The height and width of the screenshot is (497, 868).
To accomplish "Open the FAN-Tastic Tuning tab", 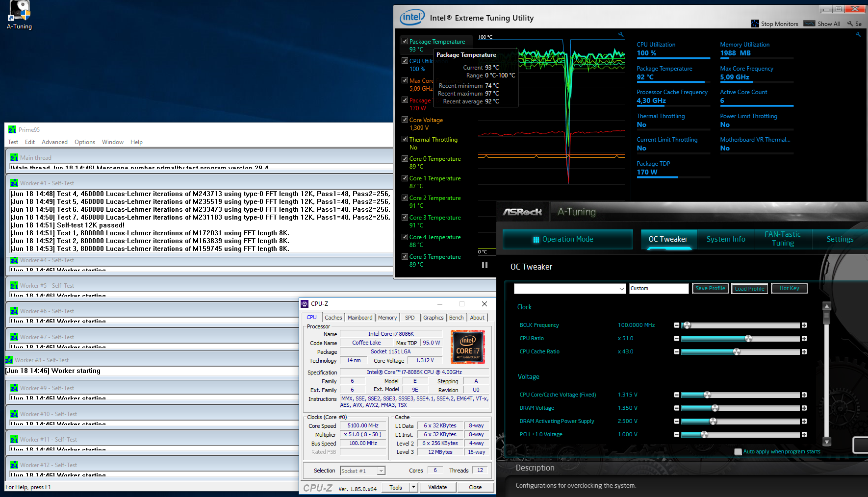I will 783,239.
